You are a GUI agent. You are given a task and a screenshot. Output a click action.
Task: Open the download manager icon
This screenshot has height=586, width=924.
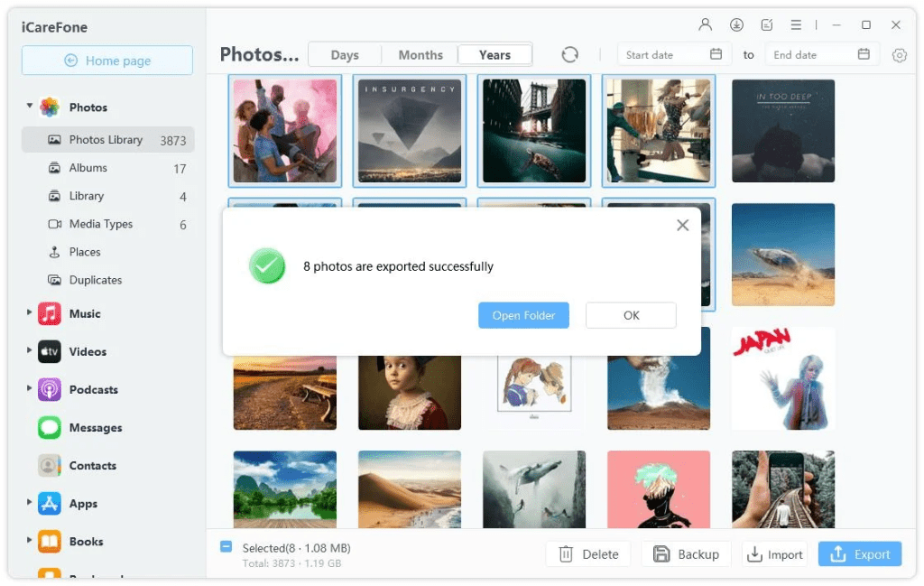coord(736,24)
